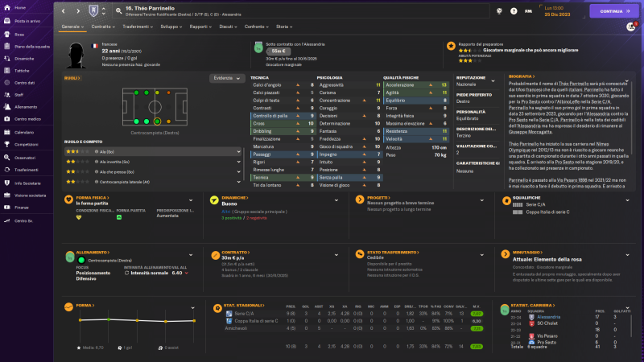
Task: Go back with the left arrow
Action: [64, 11]
